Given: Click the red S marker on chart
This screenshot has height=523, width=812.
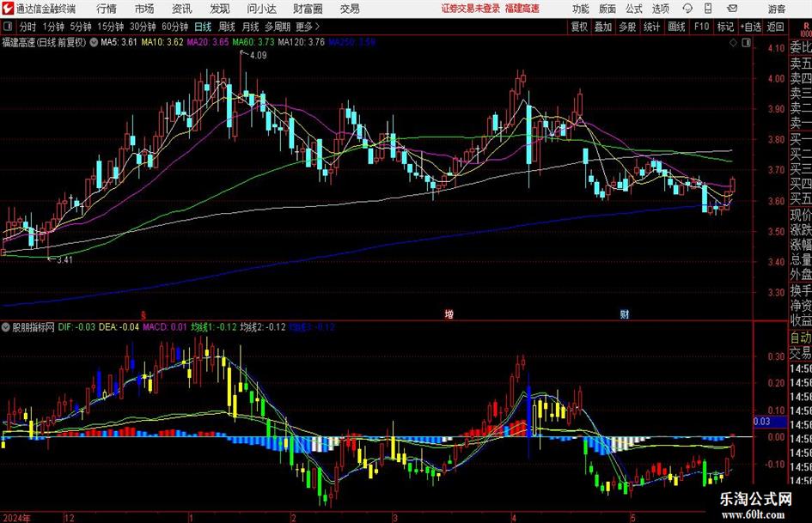Looking at the screenshot, I should (x=144, y=314).
